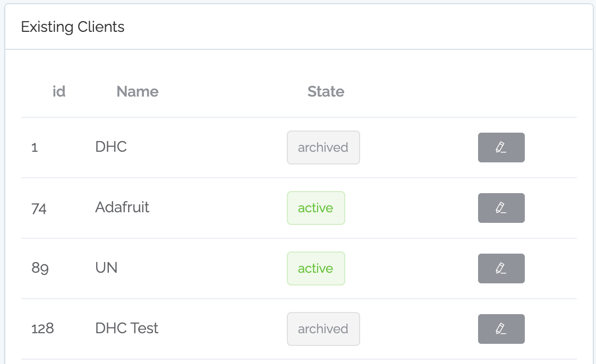
Task: Sort by the id column header
Action: [x=59, y=91]
